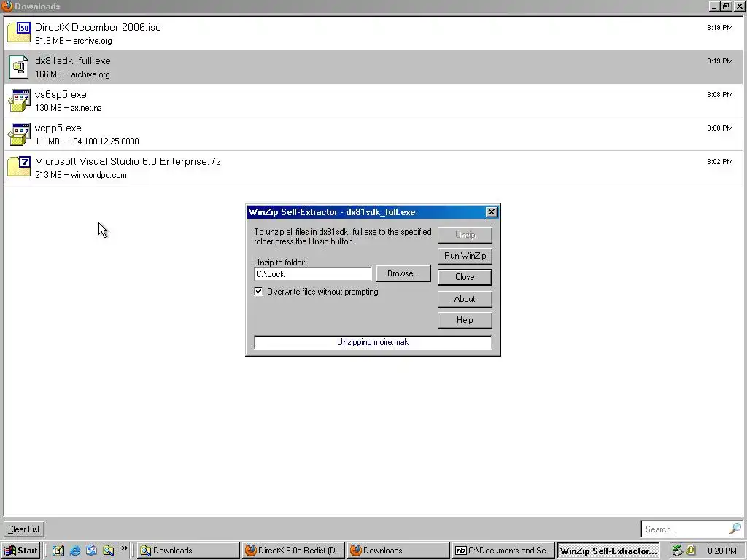Click the search magnifier icon
Viewport: 747px width, 560px height.
tap(735, 529)
